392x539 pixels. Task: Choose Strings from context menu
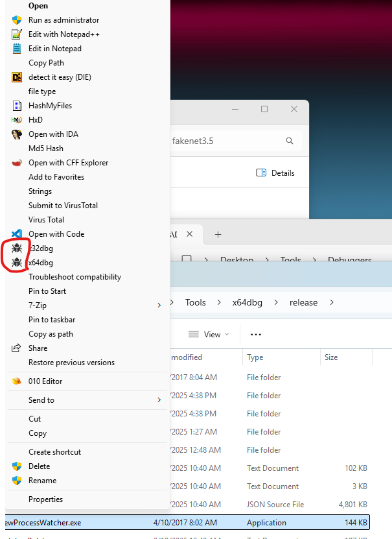(x=40, y=191)
